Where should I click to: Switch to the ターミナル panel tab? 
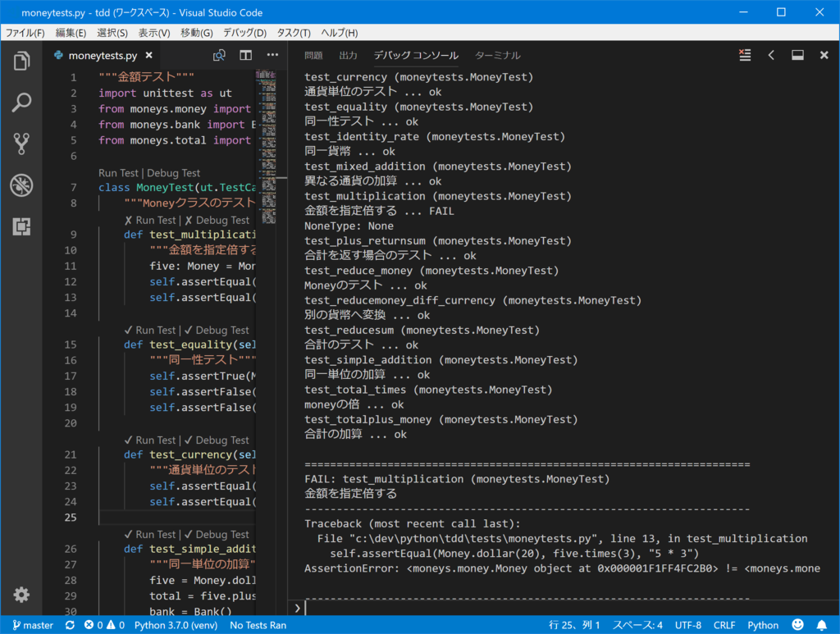tap(498, 55)
